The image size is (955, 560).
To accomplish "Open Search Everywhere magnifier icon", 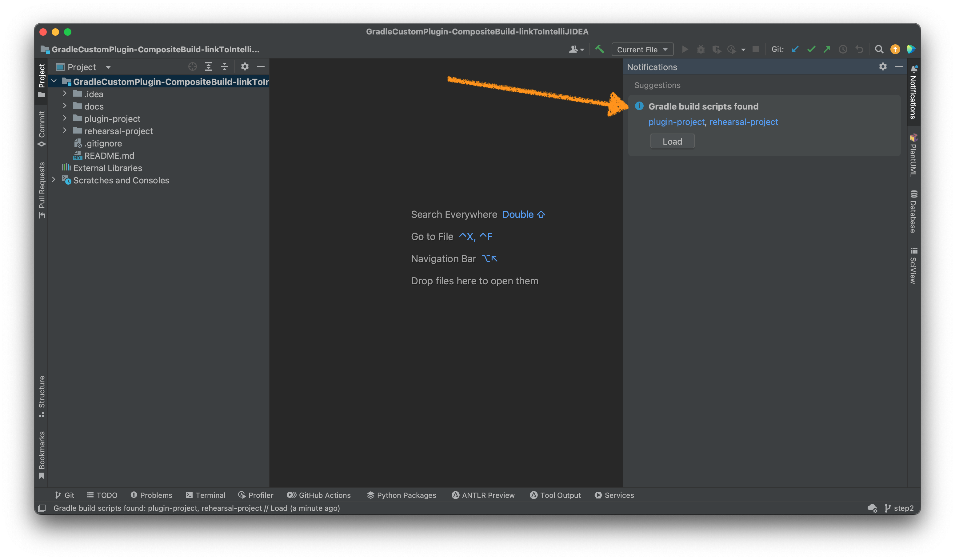I will click(x=879, y=49).
